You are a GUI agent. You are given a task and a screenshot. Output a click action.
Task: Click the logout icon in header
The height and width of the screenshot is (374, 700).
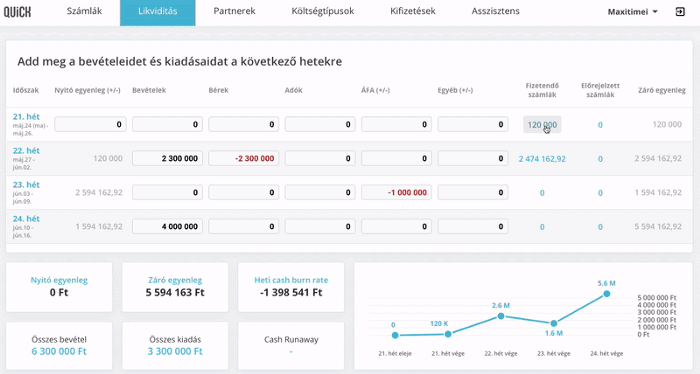click(680, 12)
